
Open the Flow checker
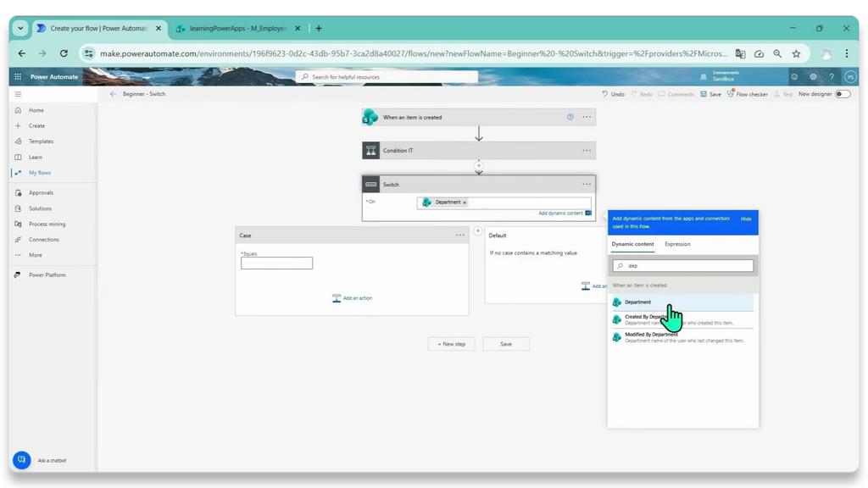pyautogui.click(x=748, y=94)
